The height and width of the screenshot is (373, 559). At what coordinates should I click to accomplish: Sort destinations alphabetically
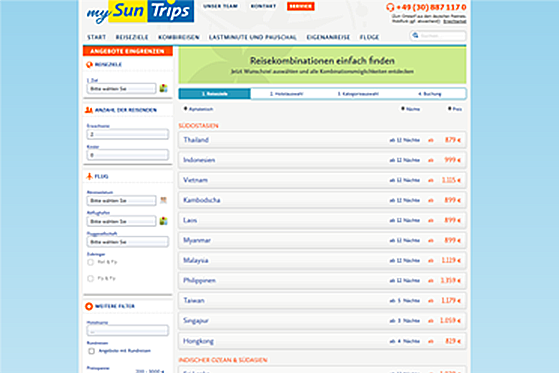pos(199,109)
